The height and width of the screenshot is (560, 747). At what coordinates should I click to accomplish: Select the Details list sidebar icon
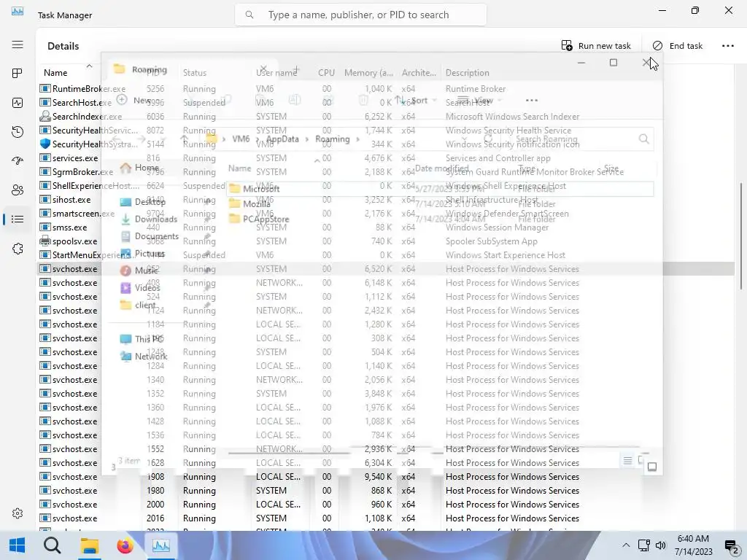point(18,219)
